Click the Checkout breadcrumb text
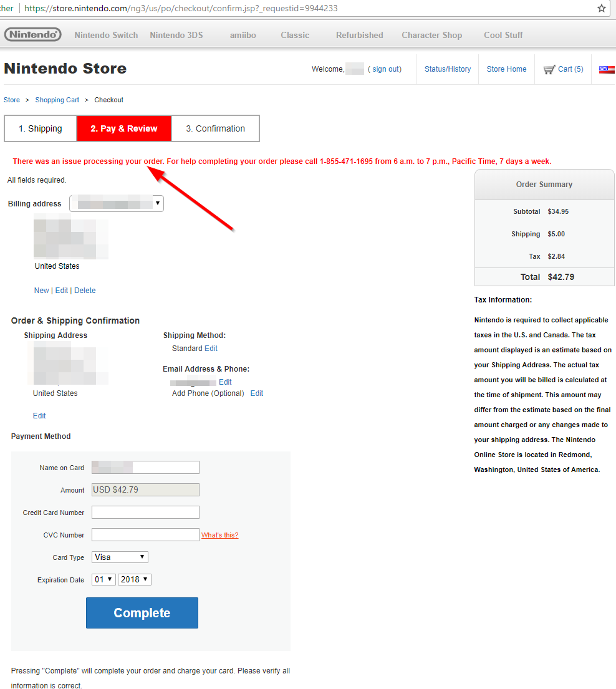This screenshot has height=689, width=616. coord(109,100)
